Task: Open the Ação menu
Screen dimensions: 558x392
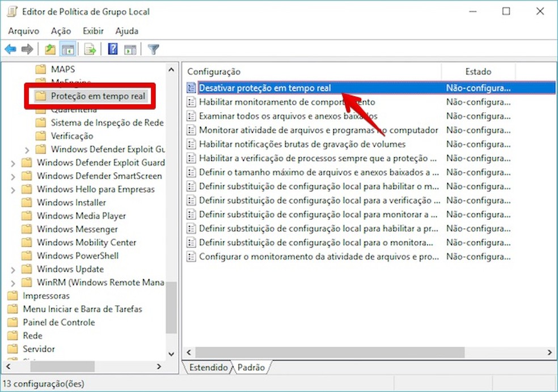Action: click(61, 31)
